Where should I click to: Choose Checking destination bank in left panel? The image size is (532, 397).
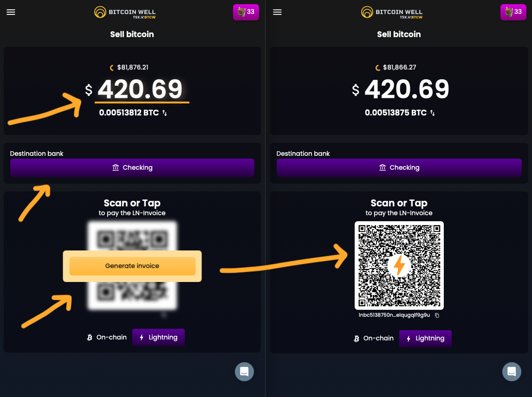coord(132,167)
